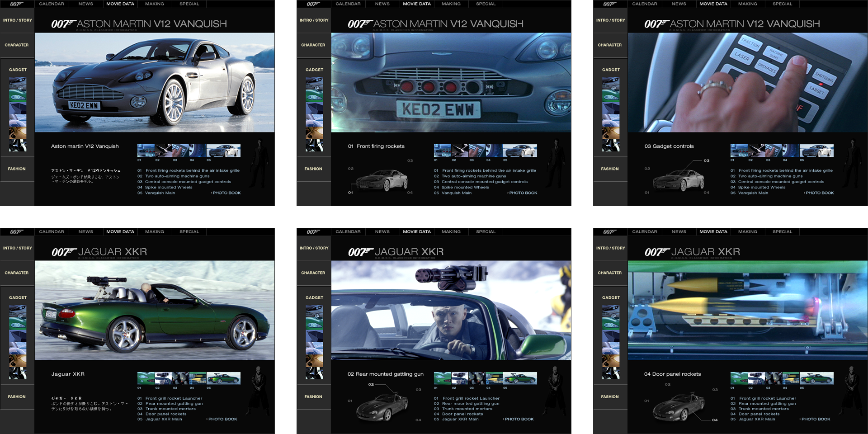Click car diagram marker 01 on Rear mounted gattling gun screen
This screenshot has height=434, width=868.
(x=350, y=401)
